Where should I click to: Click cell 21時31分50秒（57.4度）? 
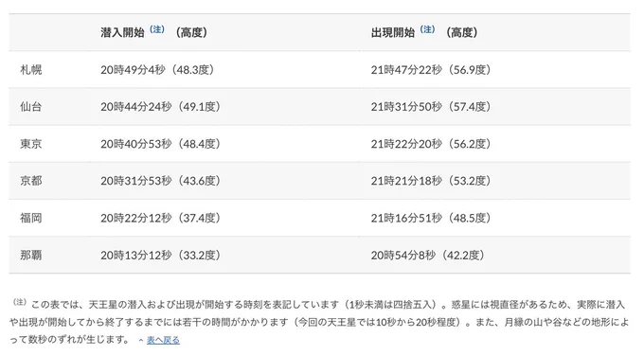[x=431, y=107]
